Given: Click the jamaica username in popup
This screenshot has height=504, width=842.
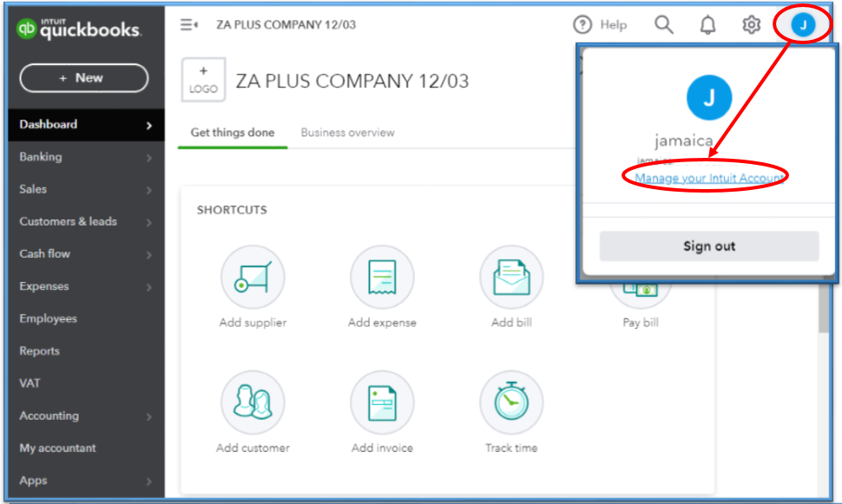Looking at the screenshot, I should click(x=684, y=141).
